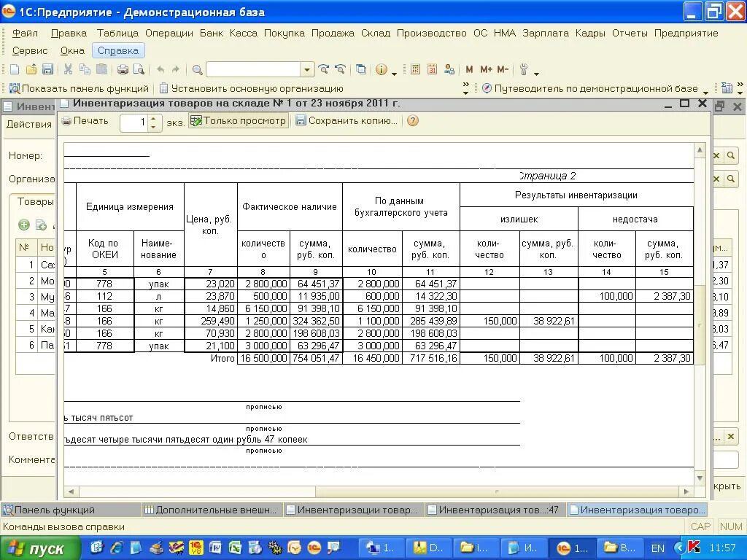
Task: Switch to the Товары tab in background window
Action: pos(34,201)
